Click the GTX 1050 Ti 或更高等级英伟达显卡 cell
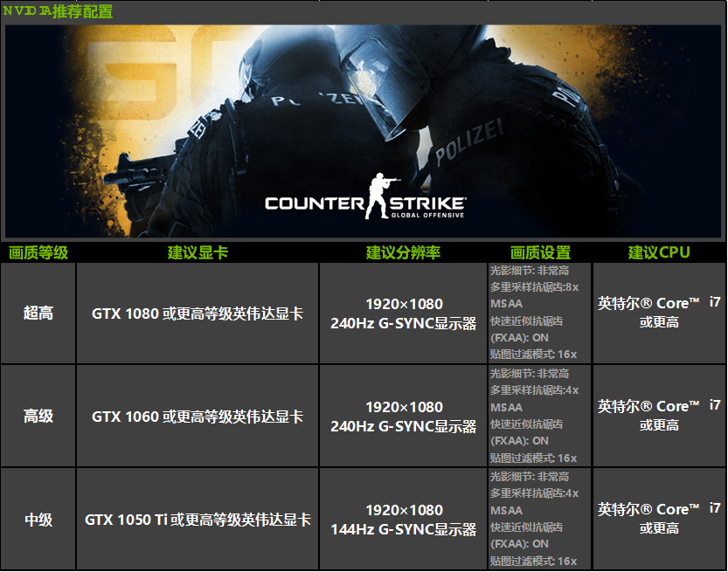728x572 pixels. [x=198, y=519]
